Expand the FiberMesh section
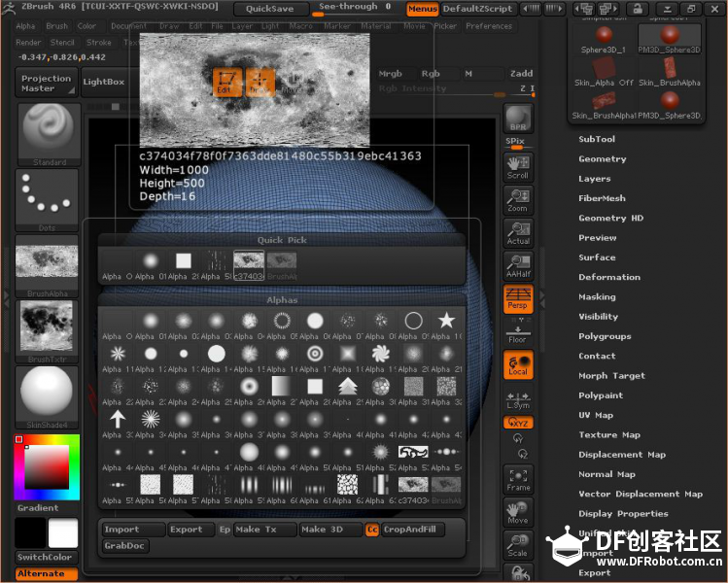The image size is (728, 583). coord(602,198)
